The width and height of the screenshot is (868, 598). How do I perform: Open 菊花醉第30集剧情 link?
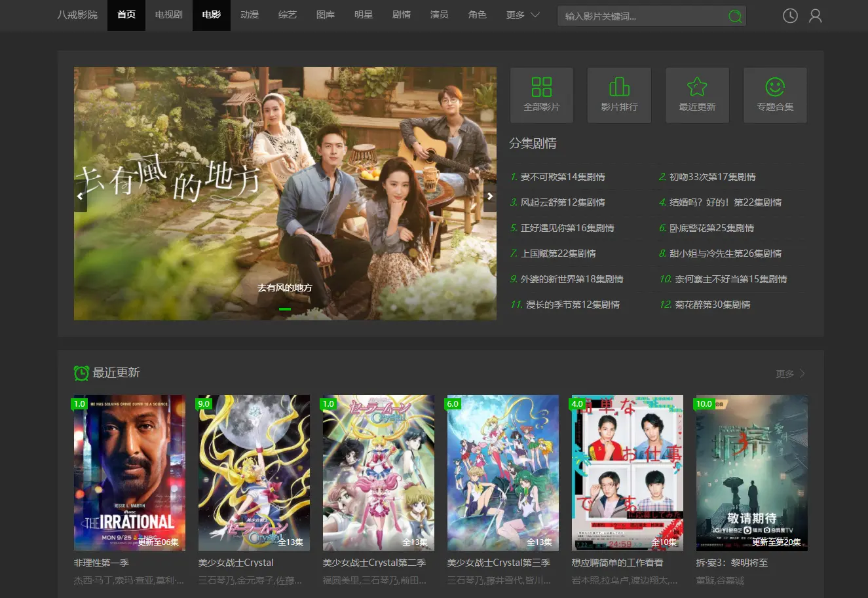[x=712, y=305]
